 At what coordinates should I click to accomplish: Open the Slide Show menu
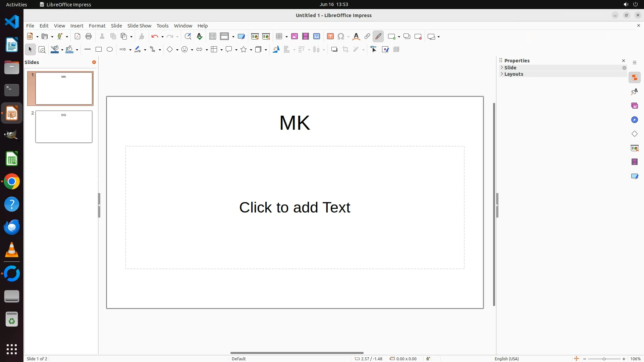(139, 26)
